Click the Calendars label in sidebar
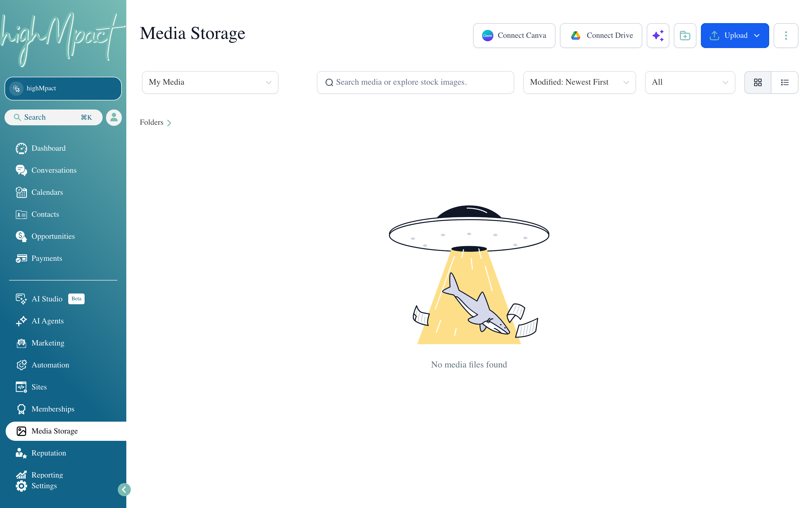The image size is (812, 508). click(x=47, y=192)
